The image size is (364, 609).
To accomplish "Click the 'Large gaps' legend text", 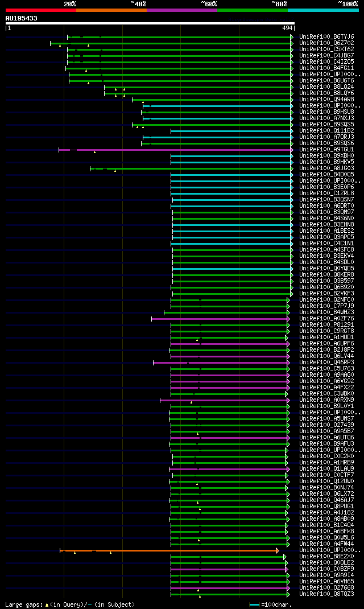I will click(x=24, y=604).
